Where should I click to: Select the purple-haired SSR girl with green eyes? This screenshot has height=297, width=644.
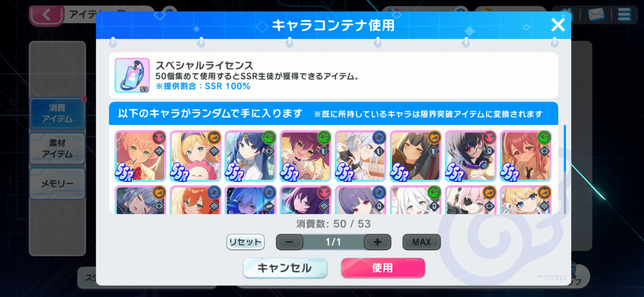point(305,156)
